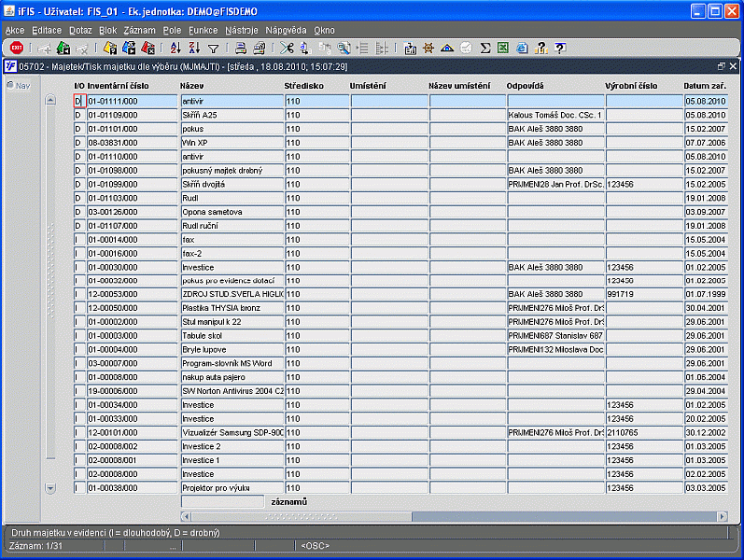Select the 'Win XP' name cell
The height and width of the screenshot is (560, 744).
point(232,143)
